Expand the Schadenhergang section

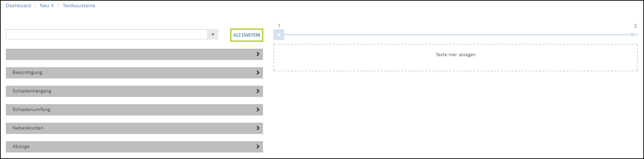32,91
